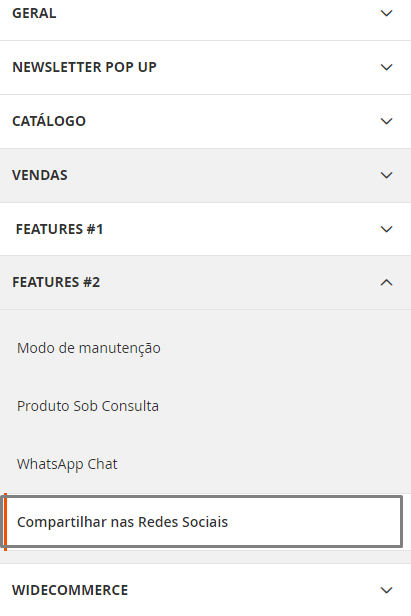Expand the CATÁLOGO section heading
The width and height of the screenshot is (411, 616).
coord(49,121)
